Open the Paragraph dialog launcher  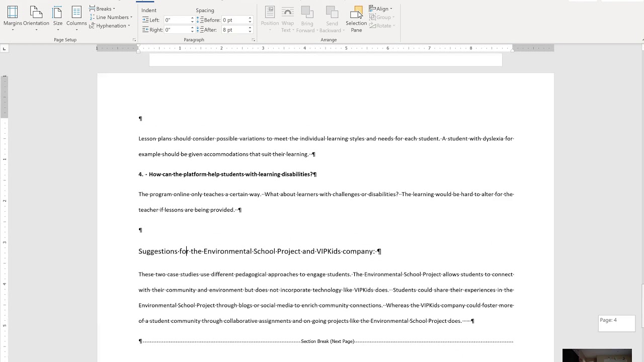[x=253, y=40]
